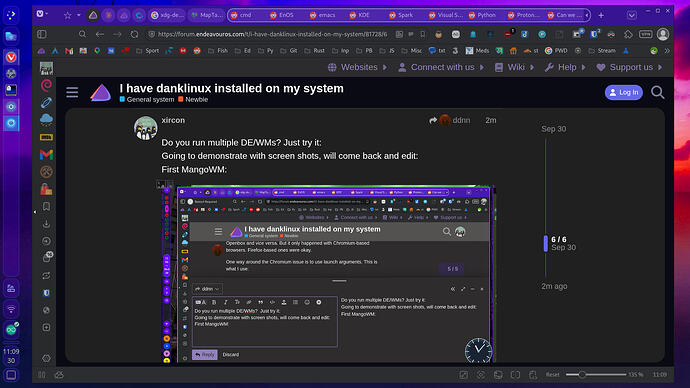Expand the Websites menu
The width and height of the screenshot is (690, 388).
tap(357, 67)
